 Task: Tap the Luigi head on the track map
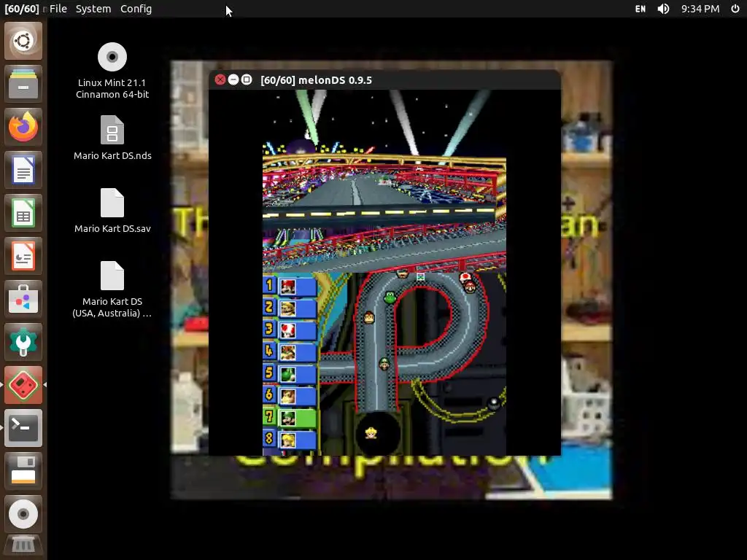point(384,364)
